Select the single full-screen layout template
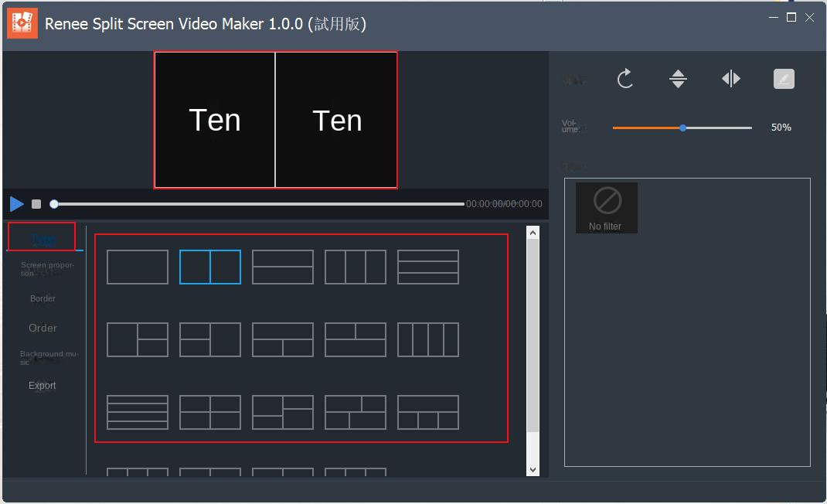Viewport: 827px width, 504px height. coord(138,266)
